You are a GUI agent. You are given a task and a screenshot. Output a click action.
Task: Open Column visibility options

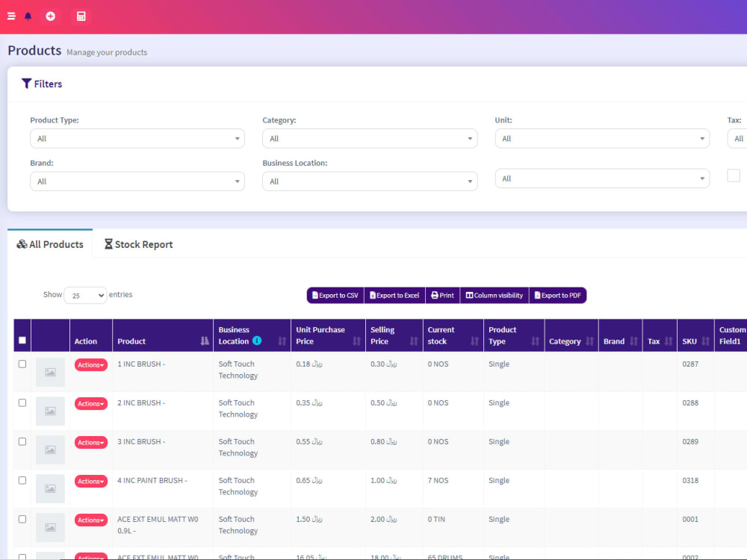click(x=495, y=295)
